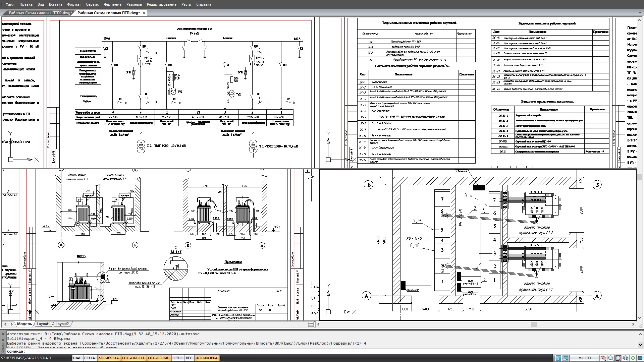This screenshot has height=362, width=644.
Task: Switch to Layout2 tab
Action: (x=62, y=324)
